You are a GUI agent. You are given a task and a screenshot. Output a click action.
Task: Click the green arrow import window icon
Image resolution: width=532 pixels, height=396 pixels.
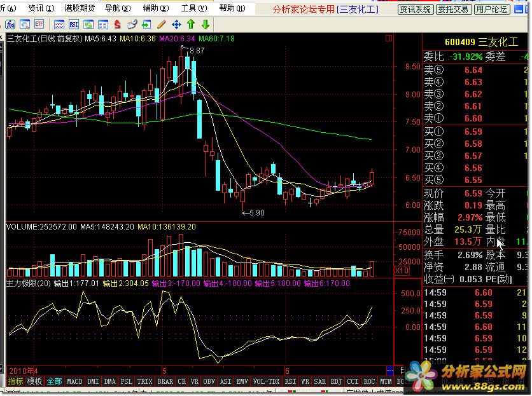(146, 24)
